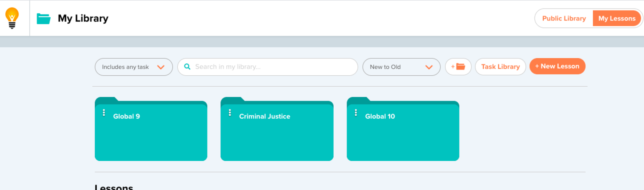Open the three-dot menu on Global 10 folder

pos(356,113)
